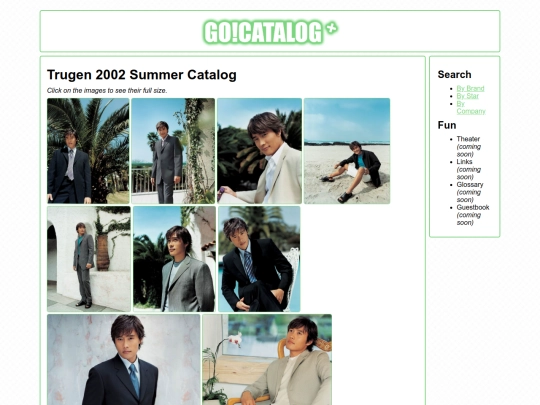Click the Fun sidebar heading
Image resolution: width=540 pixels, height=405 pixels.
coord(447,125)
